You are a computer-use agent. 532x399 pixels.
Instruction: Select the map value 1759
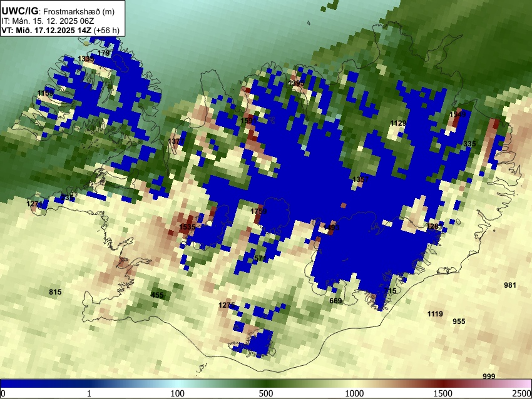click(258, 211)
